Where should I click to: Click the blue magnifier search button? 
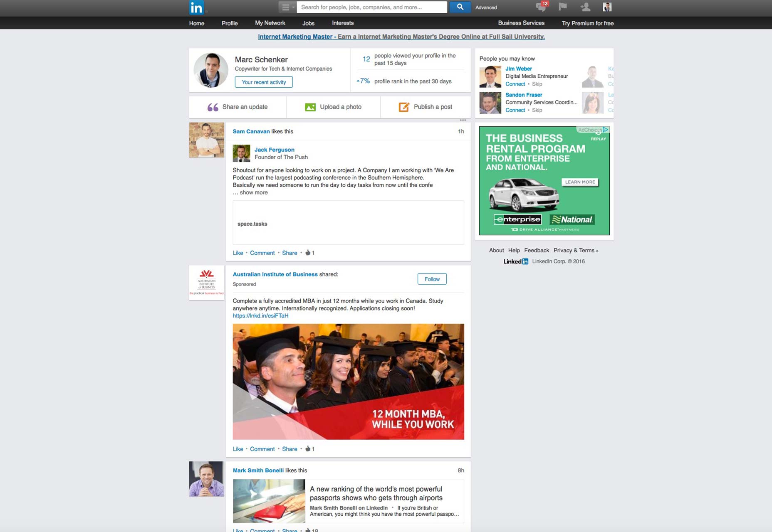pyautogui.click(x=460, y=7)
